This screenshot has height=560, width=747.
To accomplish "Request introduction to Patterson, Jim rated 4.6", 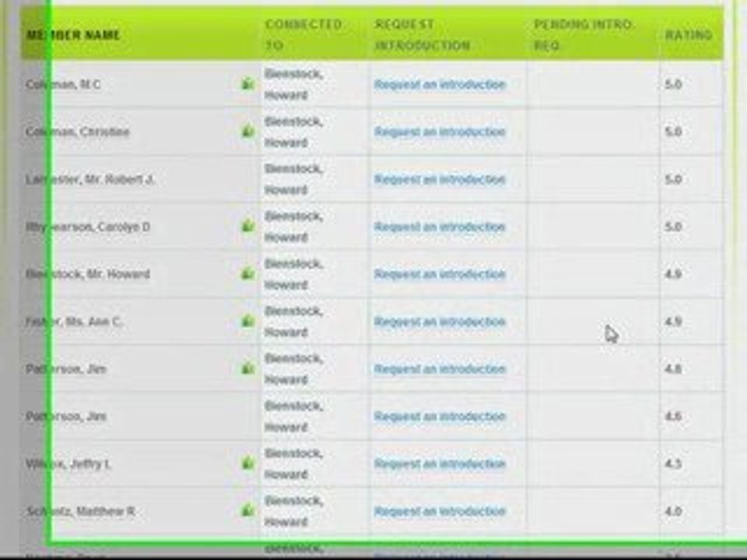I will click(439, 417).
